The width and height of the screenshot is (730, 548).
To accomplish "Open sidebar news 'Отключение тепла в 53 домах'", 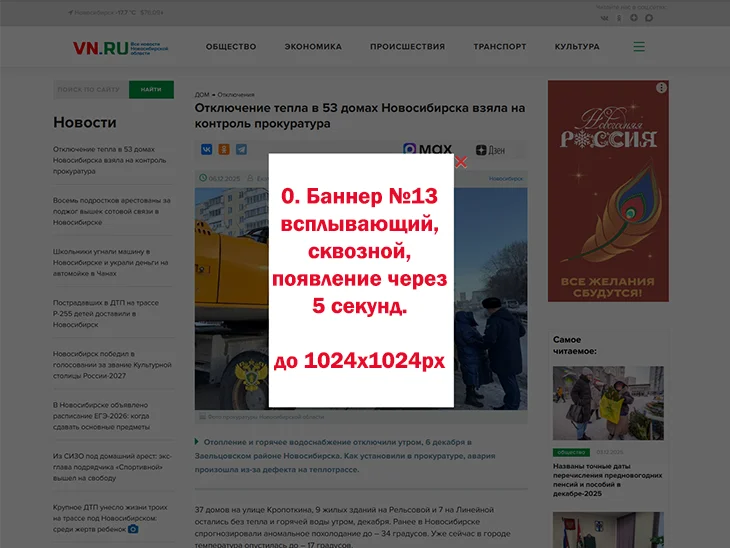I will point(109,160).
